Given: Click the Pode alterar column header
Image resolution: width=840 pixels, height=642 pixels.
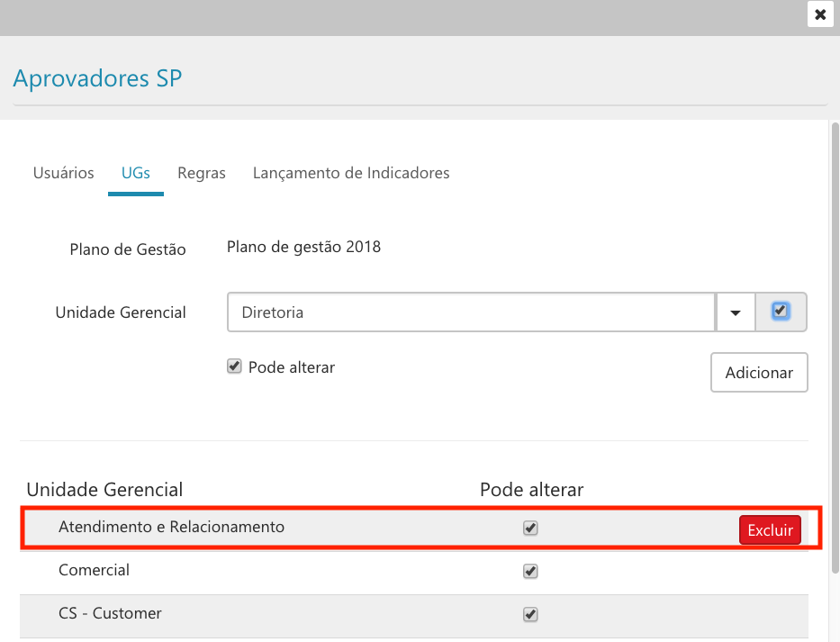Looking at the screenshot, I should point(531,489).
